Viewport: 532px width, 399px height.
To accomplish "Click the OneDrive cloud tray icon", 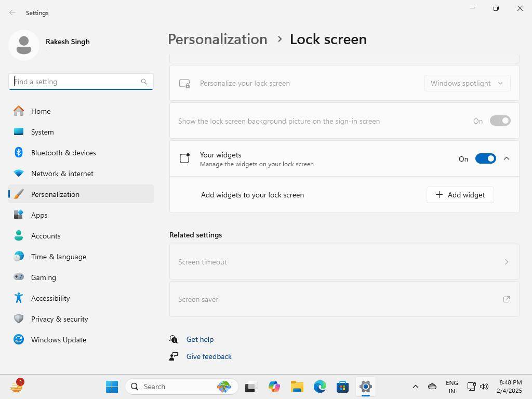I will tap(432, 387).
